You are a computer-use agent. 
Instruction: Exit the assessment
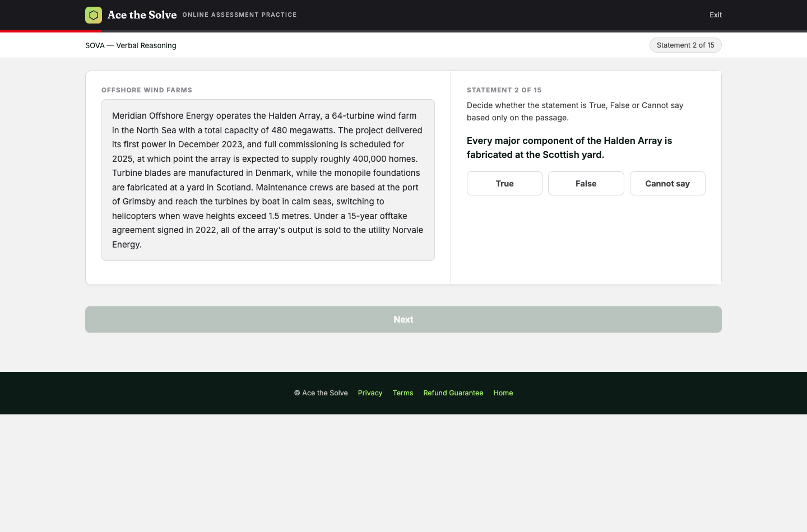[x=716, y=15]
